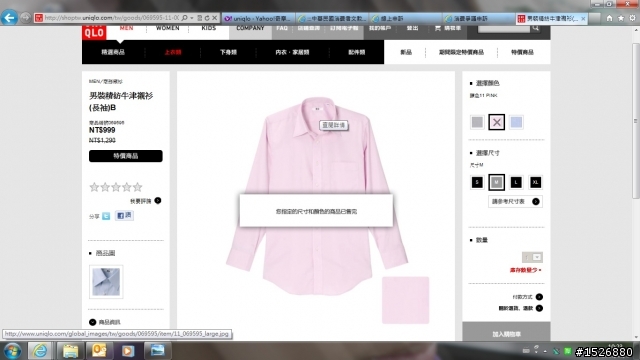Click the five-star rating row
Screen dimensions: 640x360
pyautogui.click(x=116, y=187)
